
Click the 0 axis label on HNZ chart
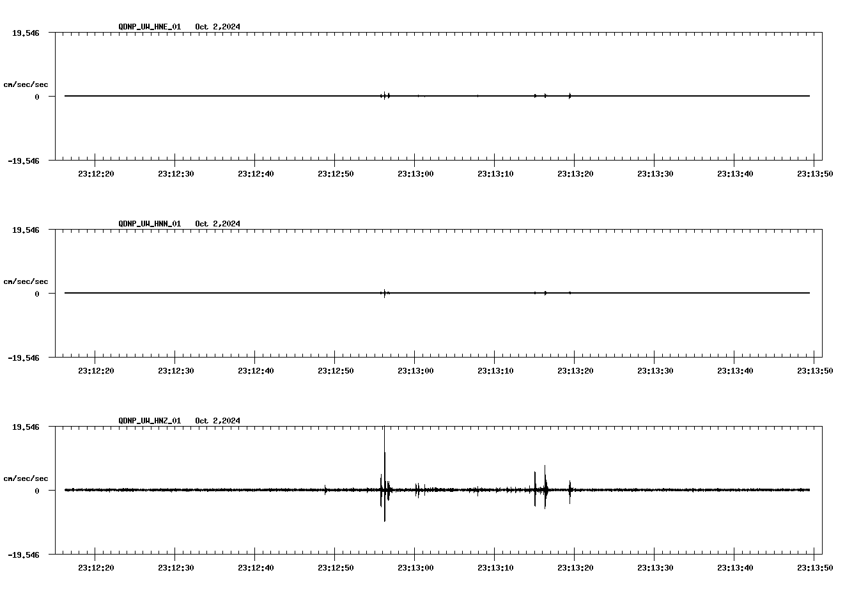pyautogui.click(x=37, y=491)
